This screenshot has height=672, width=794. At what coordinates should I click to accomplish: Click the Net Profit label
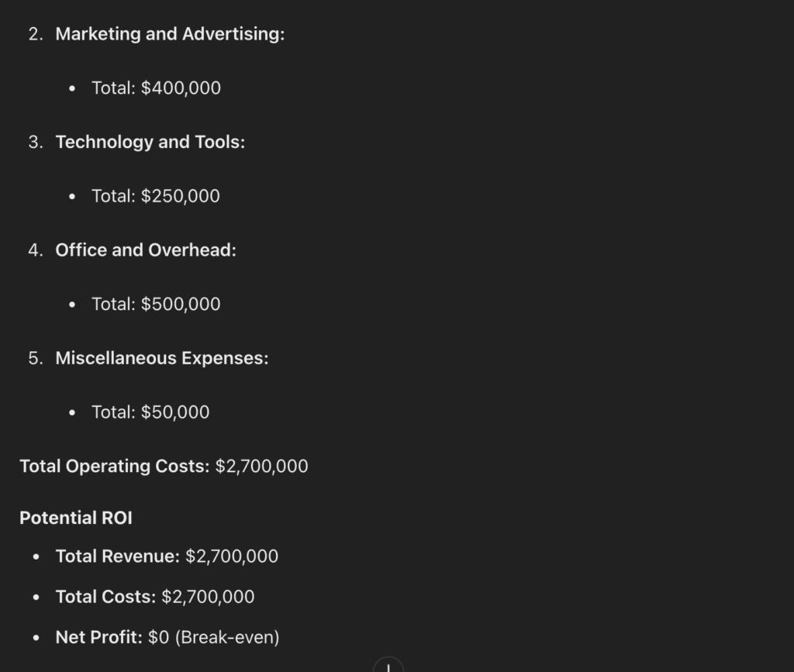98,637
